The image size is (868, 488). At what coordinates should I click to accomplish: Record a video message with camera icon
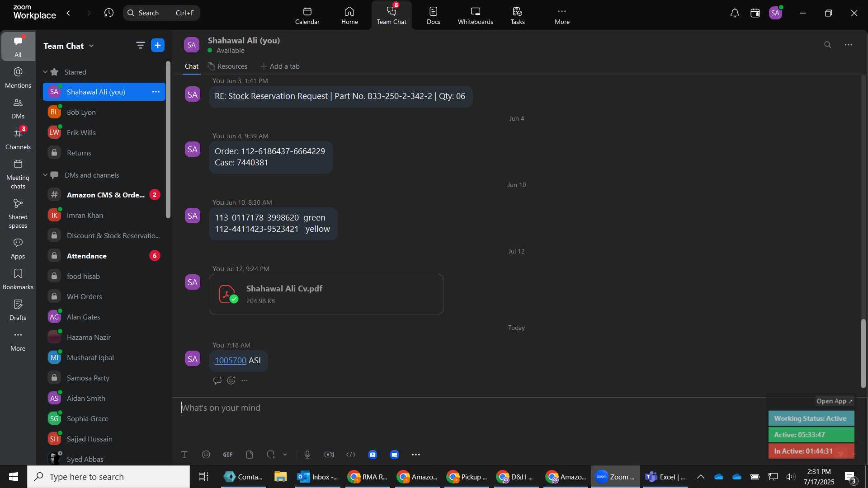tap(329, 455)
